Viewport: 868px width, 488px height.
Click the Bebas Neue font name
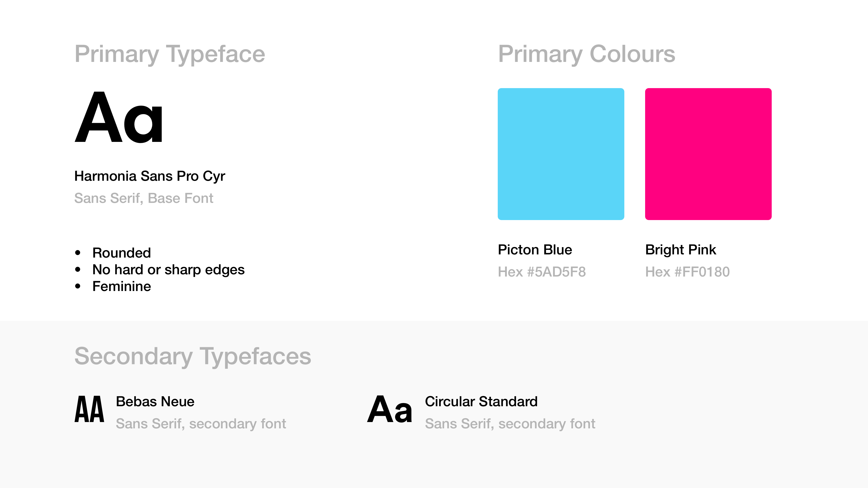155,401
